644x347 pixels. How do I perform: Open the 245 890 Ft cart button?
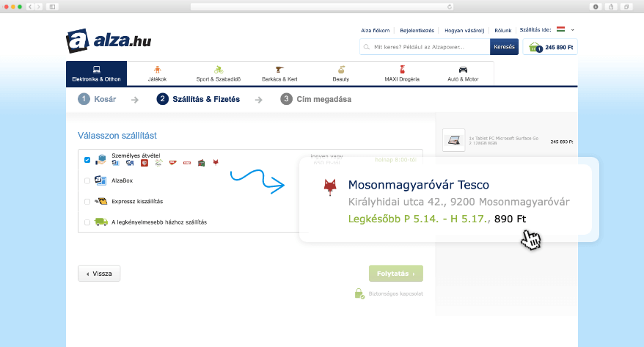(550, 47)
